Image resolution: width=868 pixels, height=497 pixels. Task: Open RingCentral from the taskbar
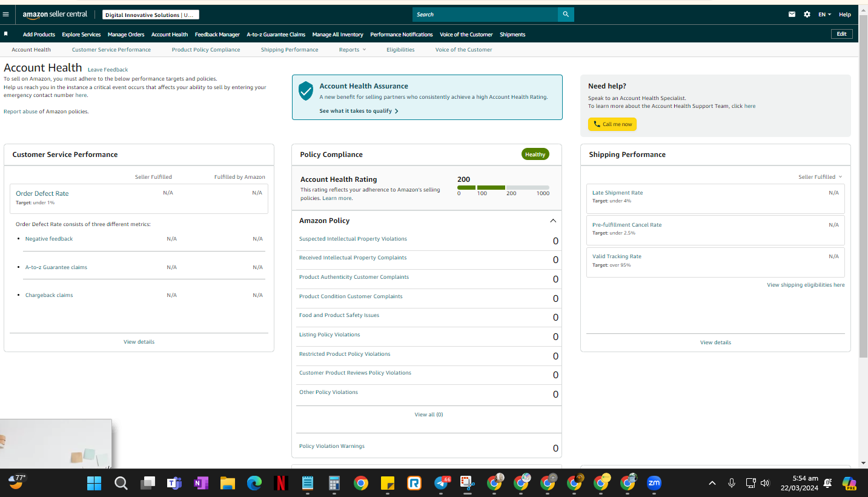click(414, 483)
